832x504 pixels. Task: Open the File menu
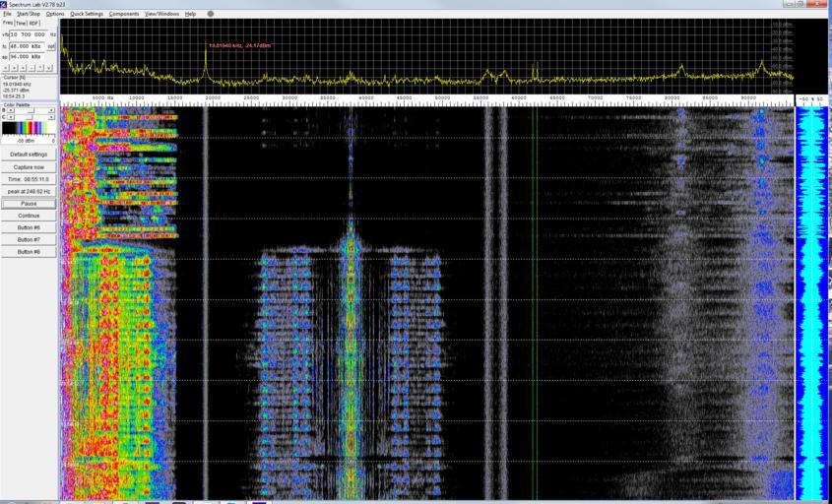click(x=7, y=14)
